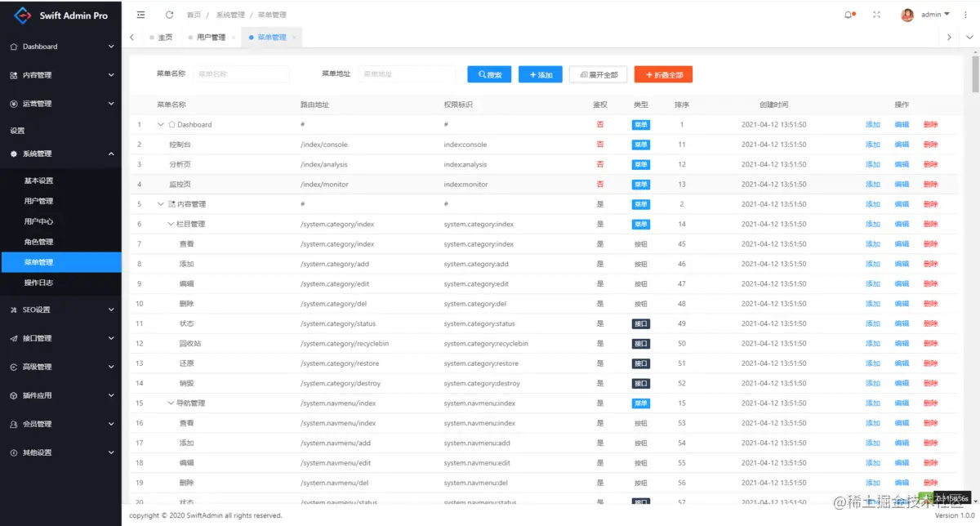Click 编辑 in the 销毁 row
This screenshot has height=526, width=980.
pyautogui.click(x=902, y=383)
